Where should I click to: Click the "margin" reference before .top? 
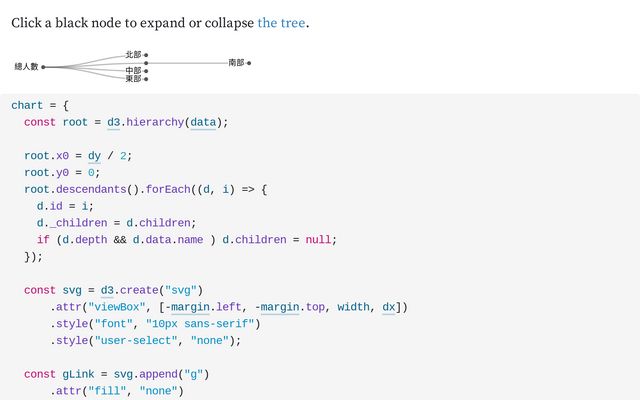coord(280,307)
